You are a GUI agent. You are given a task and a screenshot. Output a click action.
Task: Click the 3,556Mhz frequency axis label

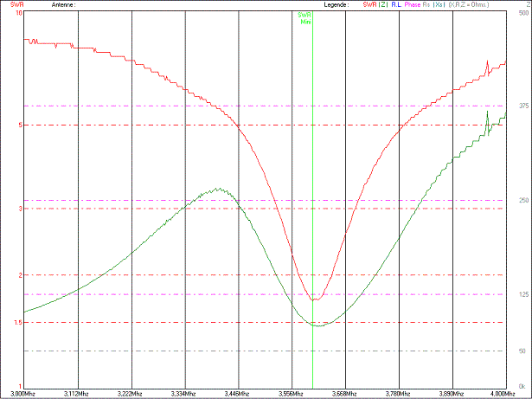point(292,393)
